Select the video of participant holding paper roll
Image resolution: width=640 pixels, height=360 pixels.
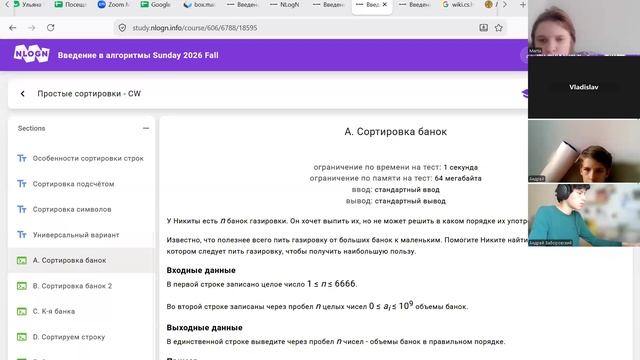(x=584, y=151)
